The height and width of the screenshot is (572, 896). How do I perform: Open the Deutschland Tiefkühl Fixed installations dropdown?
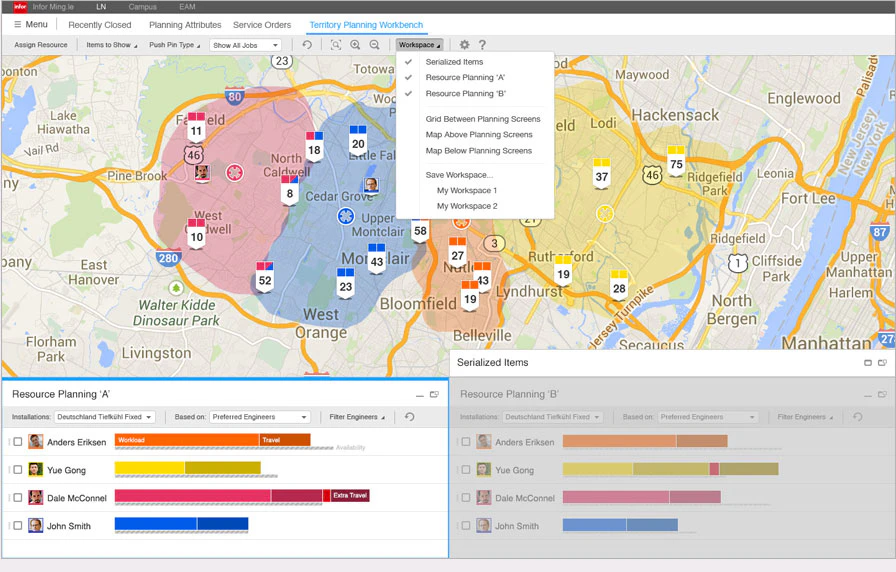click(105, 417)
